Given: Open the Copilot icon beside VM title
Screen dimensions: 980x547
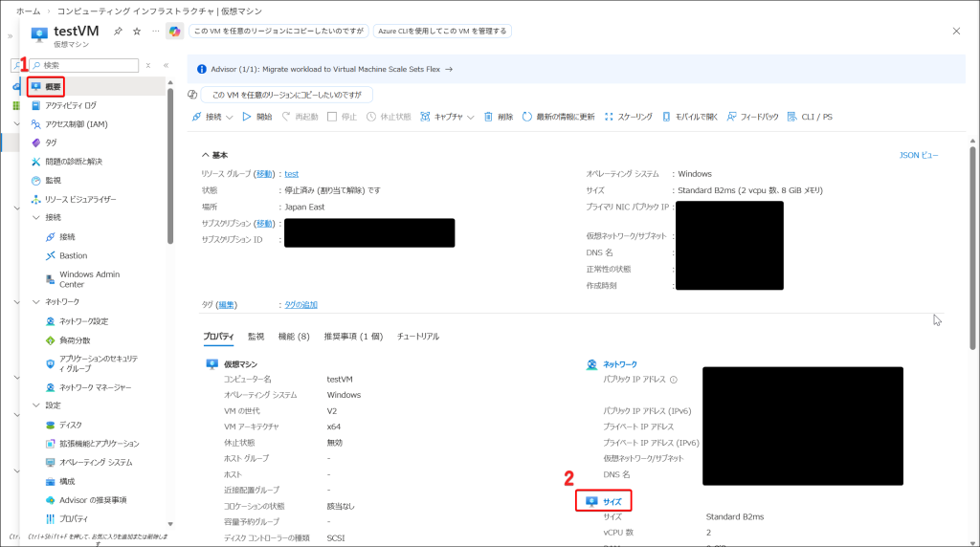Looking at the screenshot, I should (174, 32).
